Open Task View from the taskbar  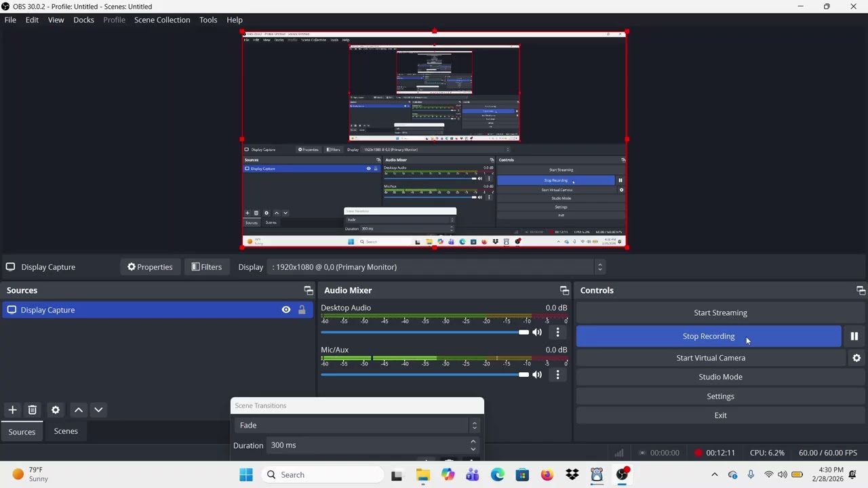pyautogui.click(x=397, y=474)
